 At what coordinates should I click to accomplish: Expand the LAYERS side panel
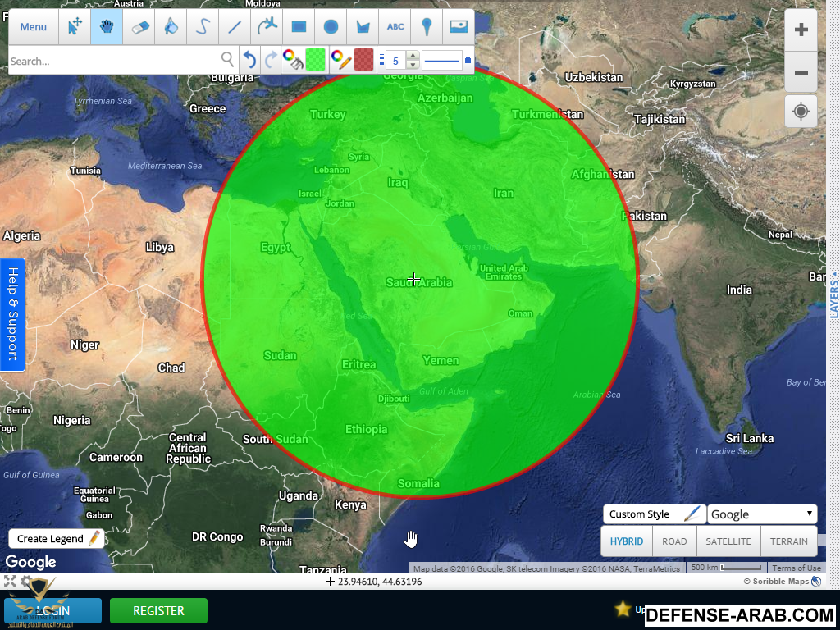pos(834,294)
